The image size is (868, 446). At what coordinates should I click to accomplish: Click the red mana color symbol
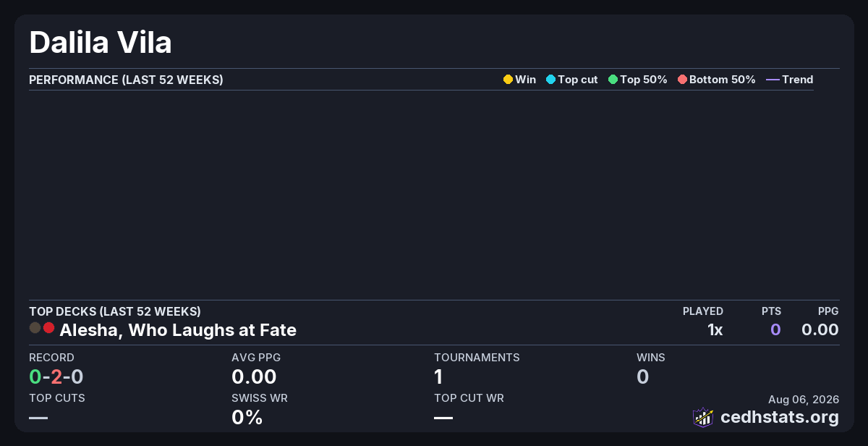(x=48, y=328)
